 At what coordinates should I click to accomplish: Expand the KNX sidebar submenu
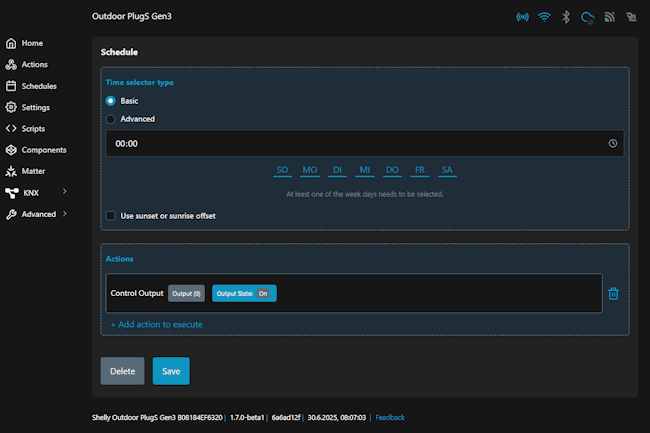point(64,192)
